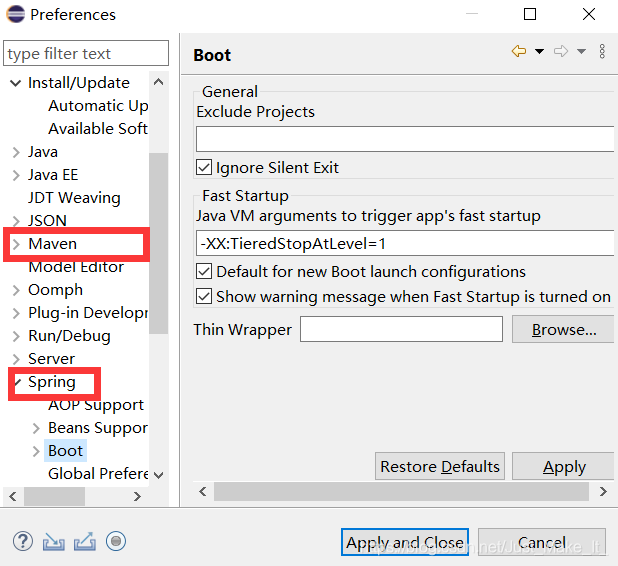The image size is (618, 566).
Task: Maximize the Preferences window
Action: (530, 14)
